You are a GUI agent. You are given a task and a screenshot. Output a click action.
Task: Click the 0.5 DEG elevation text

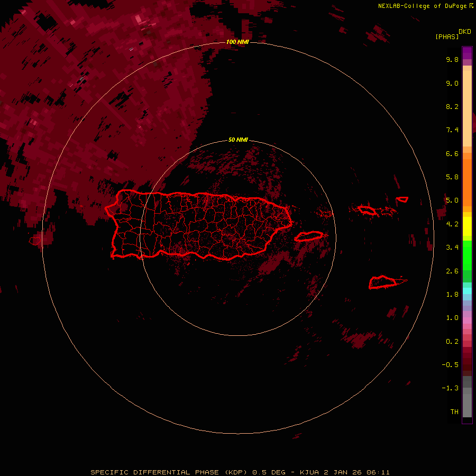coord(269,472)
